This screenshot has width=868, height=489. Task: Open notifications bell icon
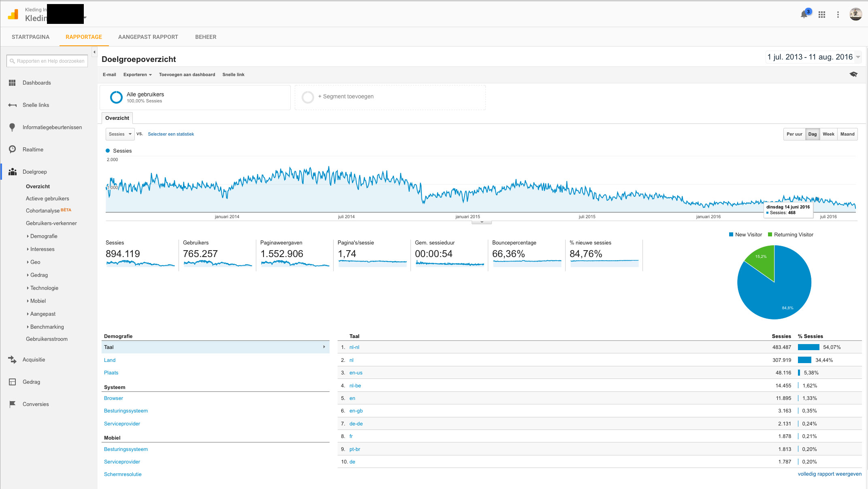804,15
